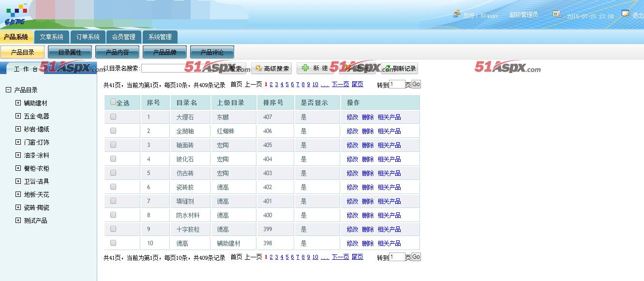Click the 退出 logout icon
Screen dimensions: 644x281
pyautogui.click(x=626, y=14)
